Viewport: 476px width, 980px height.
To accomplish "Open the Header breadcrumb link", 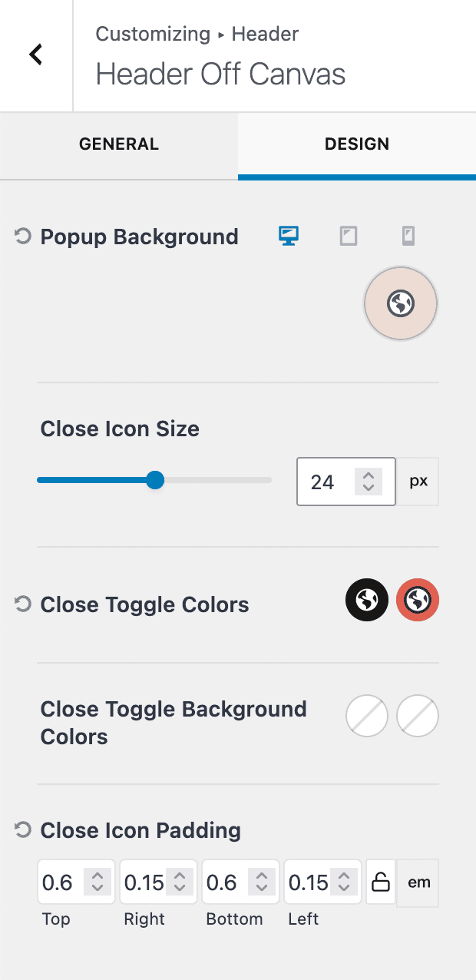I will pos(264,34).
